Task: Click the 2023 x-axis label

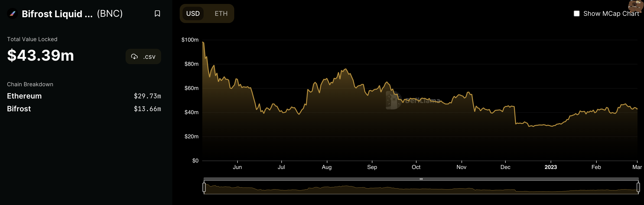Action: click(551, 167)
